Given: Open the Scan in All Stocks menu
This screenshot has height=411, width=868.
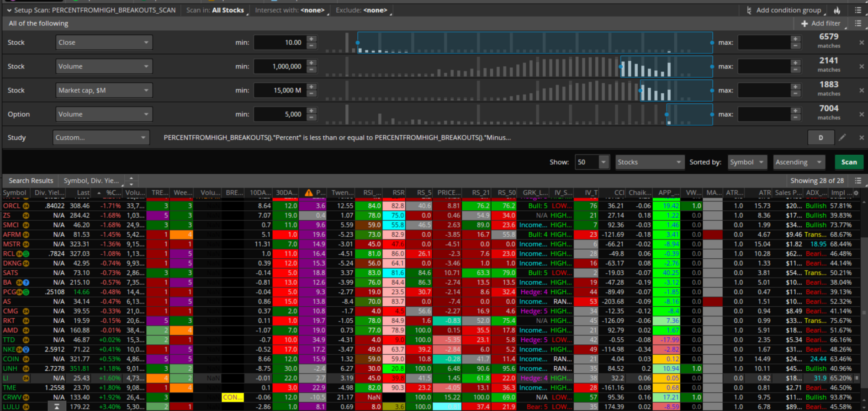Looking at the screenshot, I should pos(228,10).
